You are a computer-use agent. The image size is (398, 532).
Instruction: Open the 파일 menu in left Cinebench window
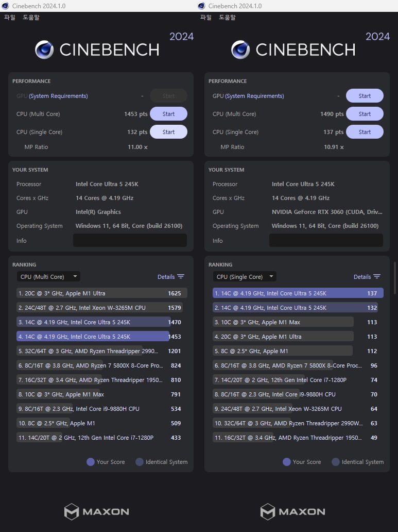pyautogui.click(x=9, y=17)
